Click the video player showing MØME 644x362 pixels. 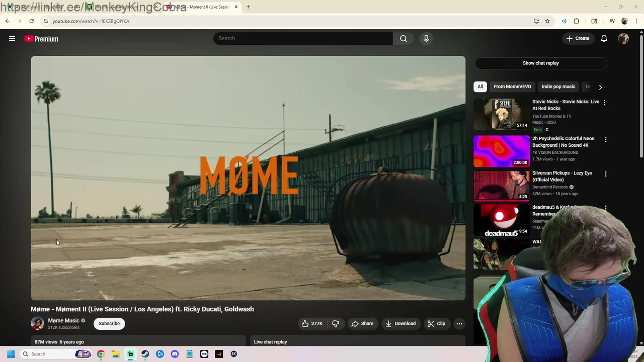pyautogui.click(x=248, y=178)
